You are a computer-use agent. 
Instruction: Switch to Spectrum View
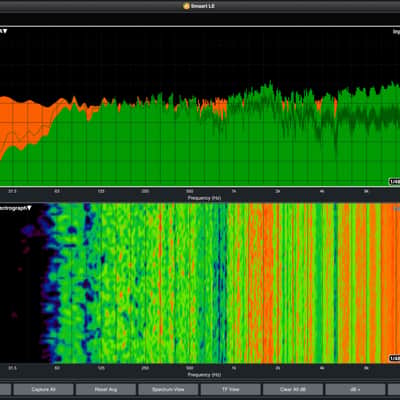click(168, 389)
